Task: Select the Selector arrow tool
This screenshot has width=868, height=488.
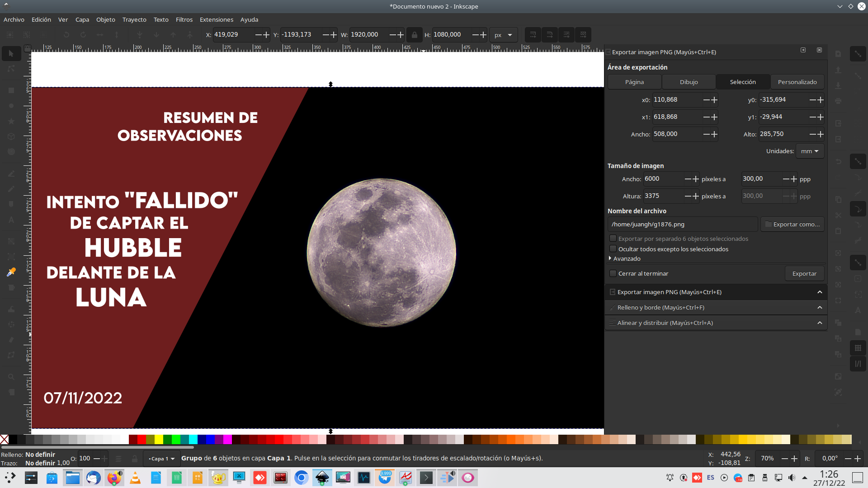Action: (11, 53)
